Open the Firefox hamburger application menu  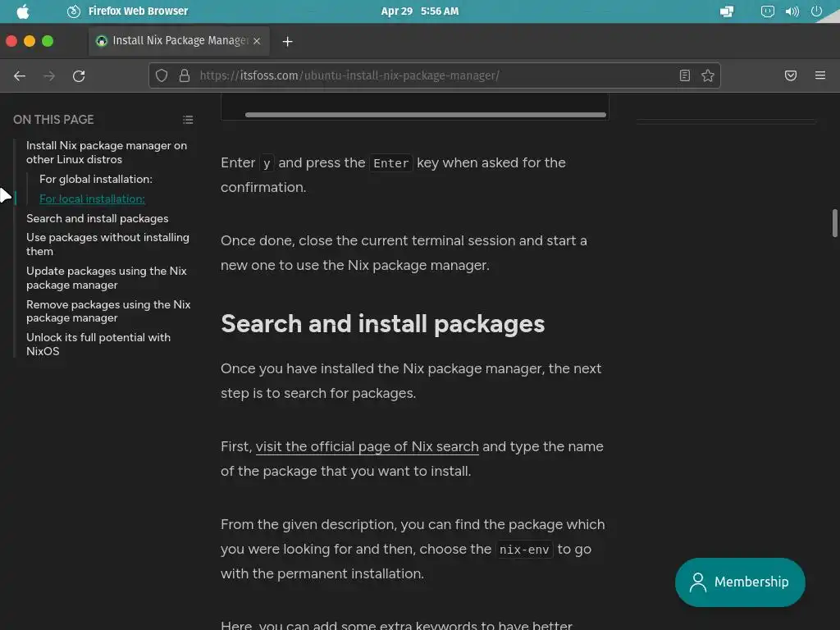[820, 75]
